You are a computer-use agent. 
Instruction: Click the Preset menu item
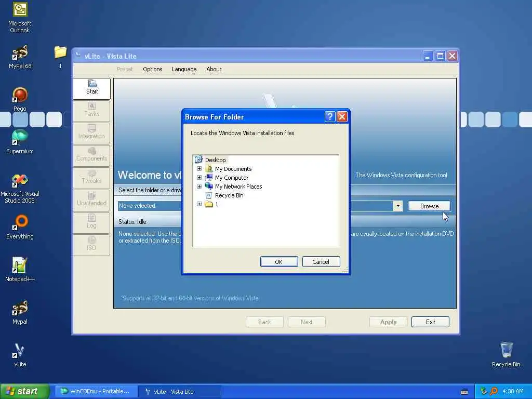tap(125, 69)
